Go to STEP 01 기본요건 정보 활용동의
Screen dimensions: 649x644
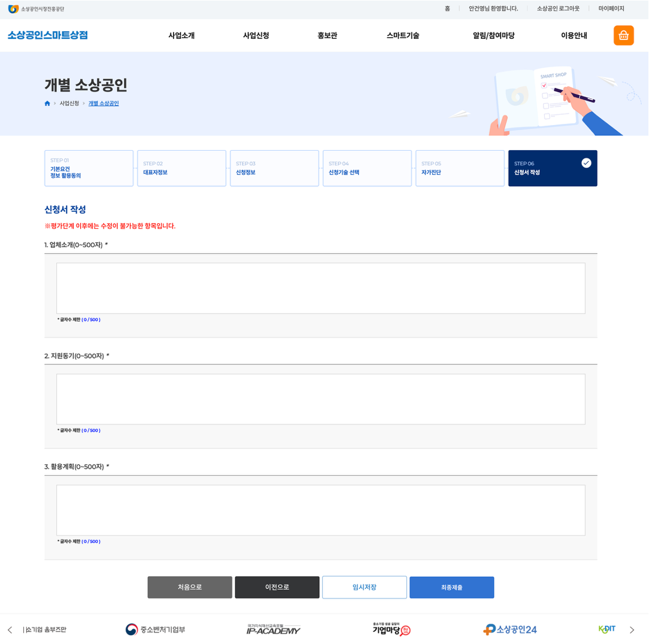(89, 168)
